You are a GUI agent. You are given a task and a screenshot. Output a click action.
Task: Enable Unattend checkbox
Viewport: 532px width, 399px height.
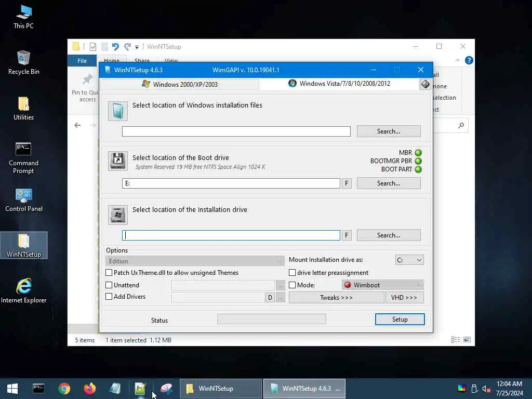(109, 285)
